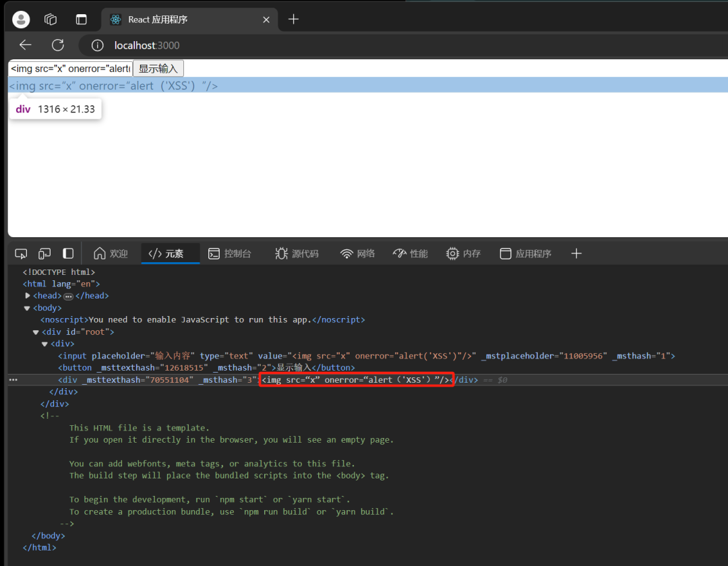The image size is (728, 566).
Task: Click the localhost:3000 address bar
Action: coord(147,45)
